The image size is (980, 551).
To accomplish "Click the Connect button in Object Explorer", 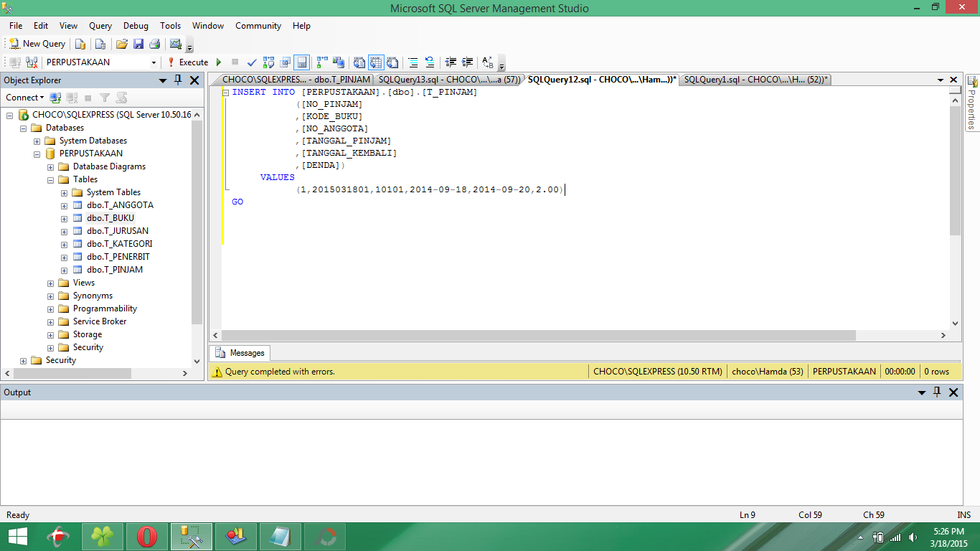I will tap(24, 97).
